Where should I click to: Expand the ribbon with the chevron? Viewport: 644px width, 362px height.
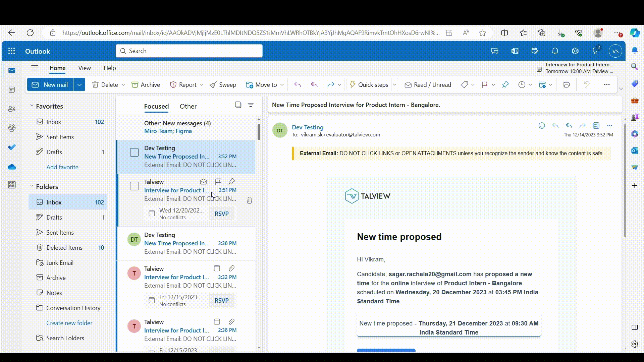(x=621, y=88)
